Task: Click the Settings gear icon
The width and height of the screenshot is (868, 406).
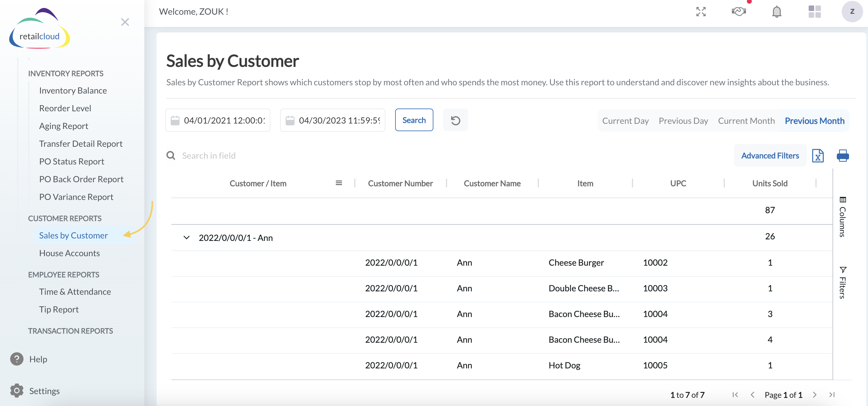Action: coord(17,390)
